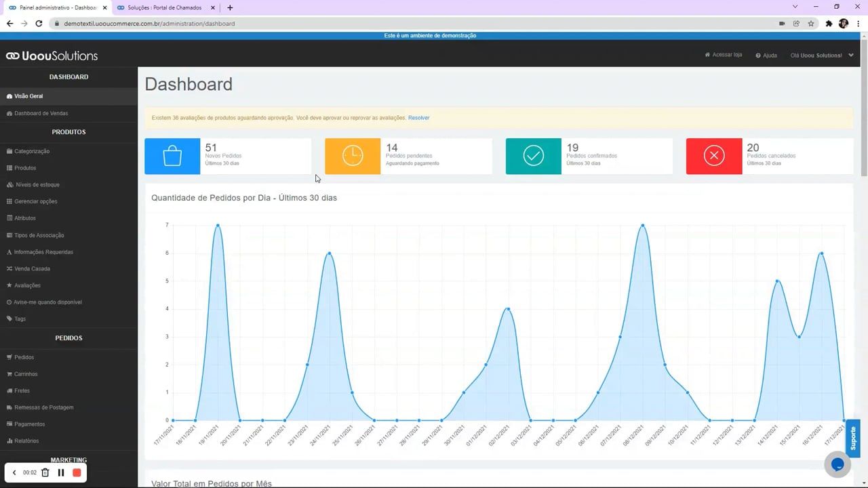Click the orange clock pending orders icon
Image resolution: width=868 pixels, height=488 pixels.
coord(353,157)
